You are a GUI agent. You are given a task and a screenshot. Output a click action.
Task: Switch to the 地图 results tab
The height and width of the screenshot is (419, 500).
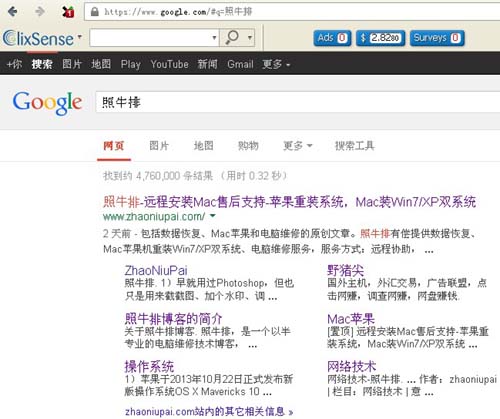[204, 146]
